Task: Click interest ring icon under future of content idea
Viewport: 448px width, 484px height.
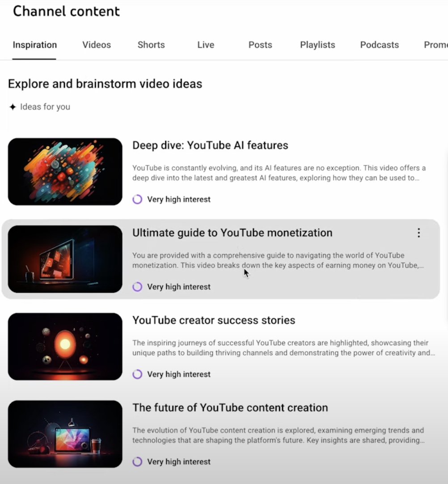Action: (137, 462)
